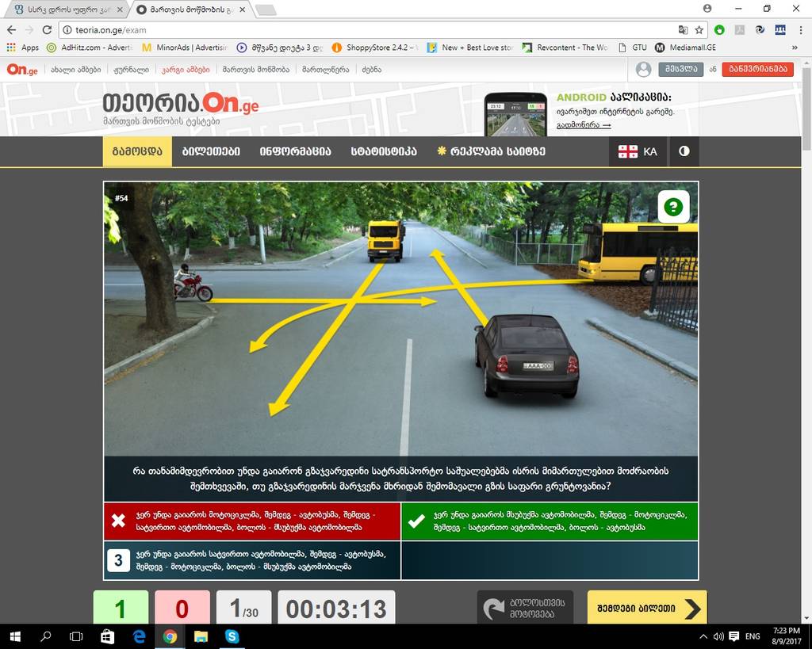This screenshot has height=649, width=812.
Task: Open the Mediamall.GE bookmark
Action: tap(686, 48)
